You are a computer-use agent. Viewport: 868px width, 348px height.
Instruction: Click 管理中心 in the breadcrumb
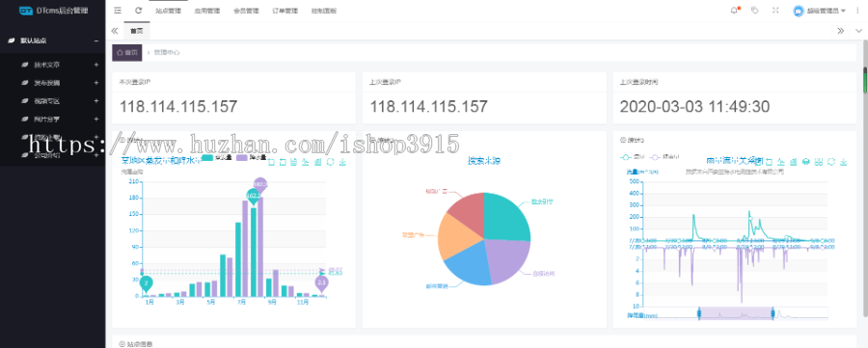point(167,53)
